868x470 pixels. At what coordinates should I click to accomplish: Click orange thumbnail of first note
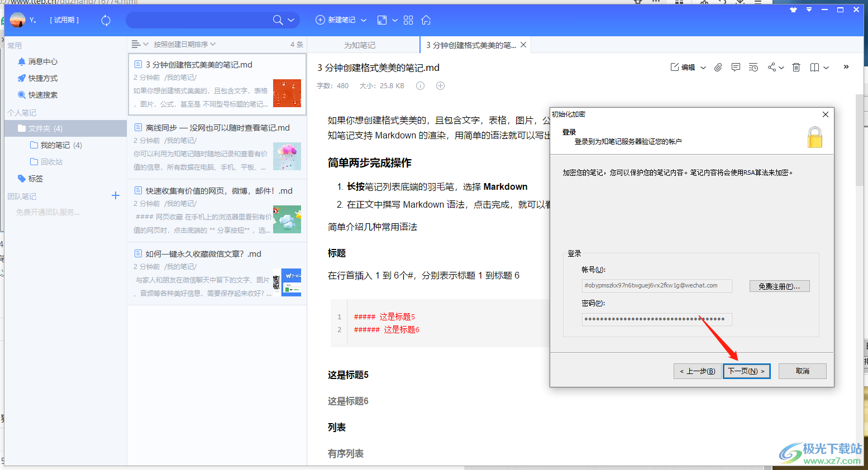[x=287, y=93]
